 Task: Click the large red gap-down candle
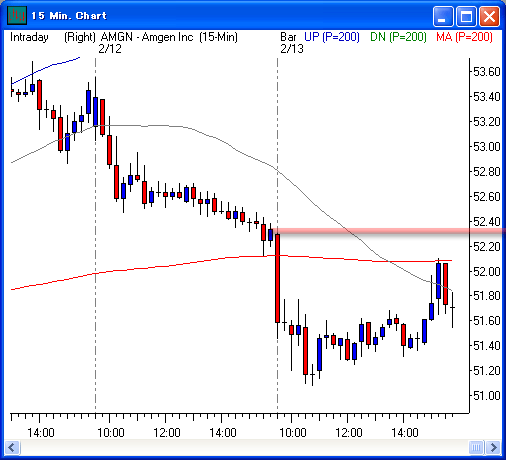coord(277,278)
